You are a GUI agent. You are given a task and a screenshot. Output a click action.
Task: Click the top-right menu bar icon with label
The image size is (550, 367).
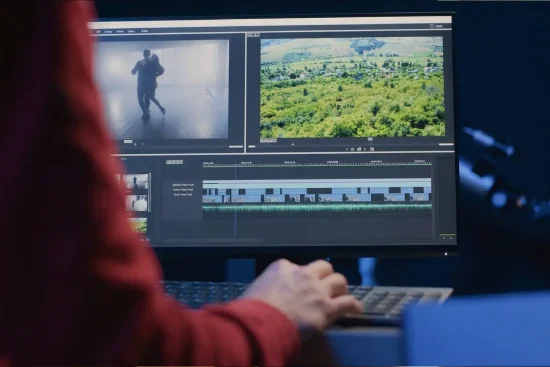(x=436, y=26)
